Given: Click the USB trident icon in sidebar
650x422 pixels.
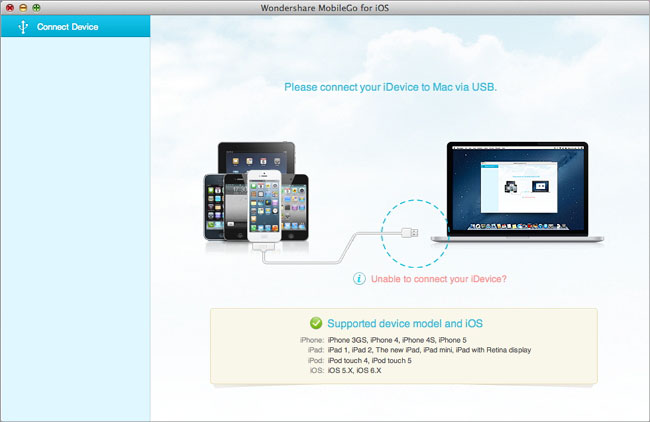Looking at the screenshot, I should [x=23, y=27].
